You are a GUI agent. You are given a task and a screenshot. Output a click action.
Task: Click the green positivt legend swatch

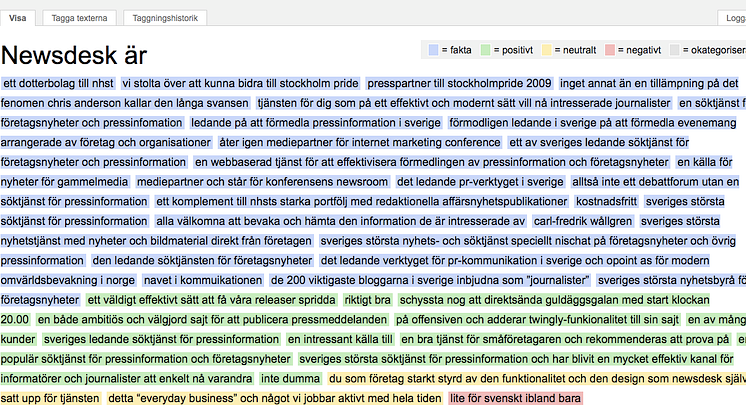click(x=485, y=50)
